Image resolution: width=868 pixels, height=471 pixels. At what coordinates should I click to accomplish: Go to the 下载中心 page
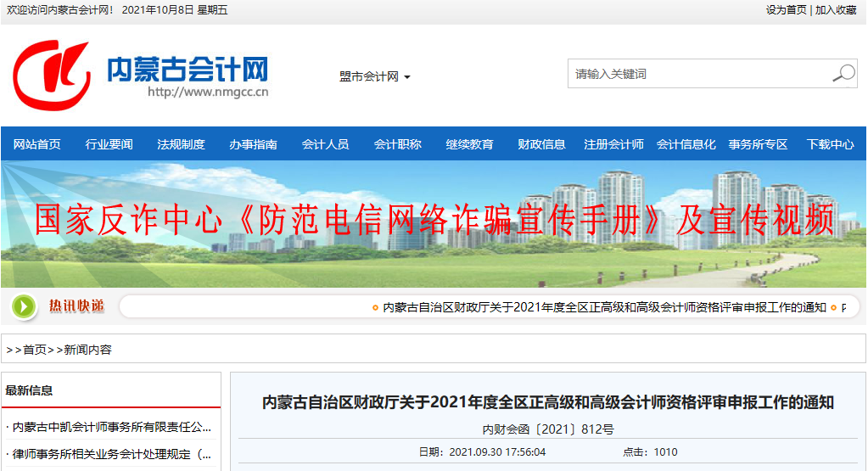[830, 144]
